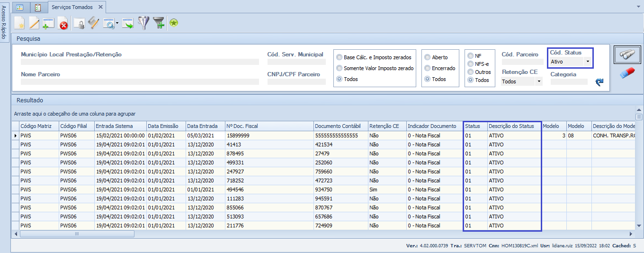Open the Cód. Status dropdown

click(587, 61)
